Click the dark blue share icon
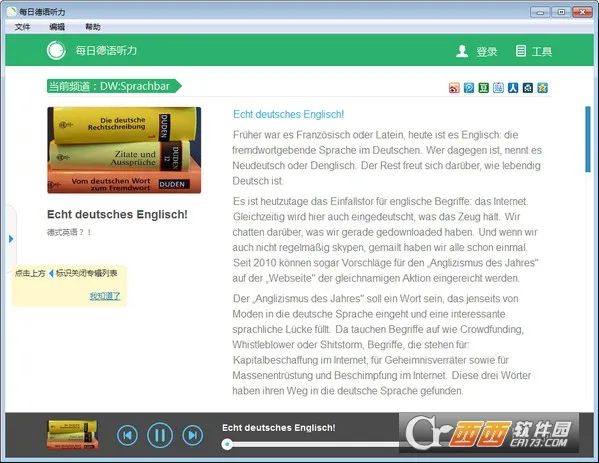Image resolution: width=599 pixels, height=463 pixels. [x=528, y=88]
